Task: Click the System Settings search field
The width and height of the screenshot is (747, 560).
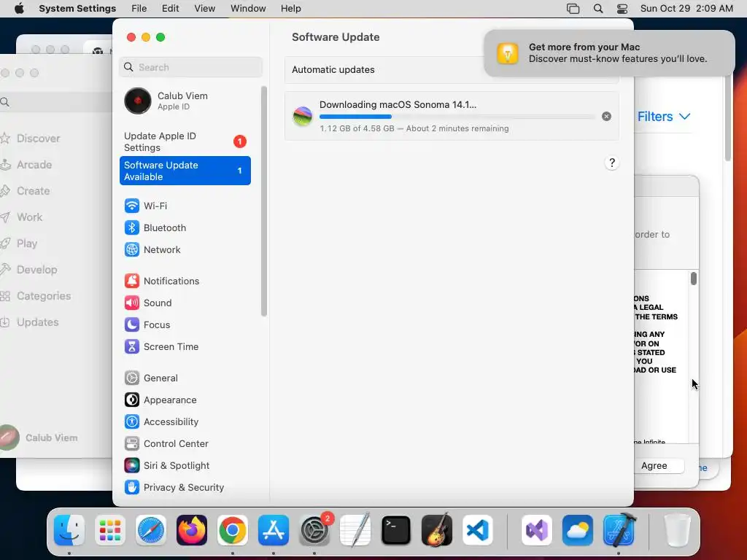Action: [190, 67]
